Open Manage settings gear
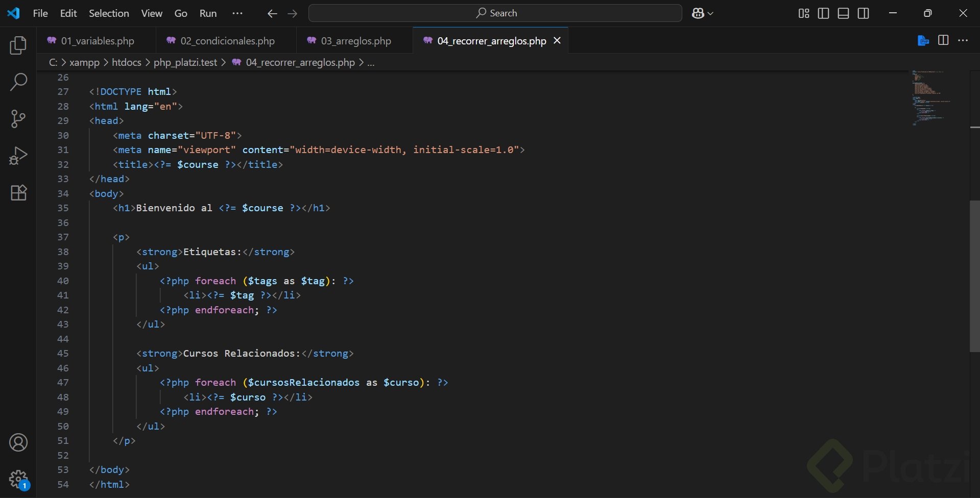Image resolution: width=980 pixels, height=498 pixels. click(x=18, y=479)
